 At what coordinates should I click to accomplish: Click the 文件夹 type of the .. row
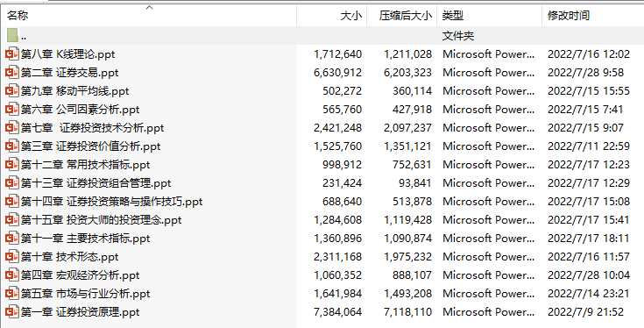tap(458, 36)
